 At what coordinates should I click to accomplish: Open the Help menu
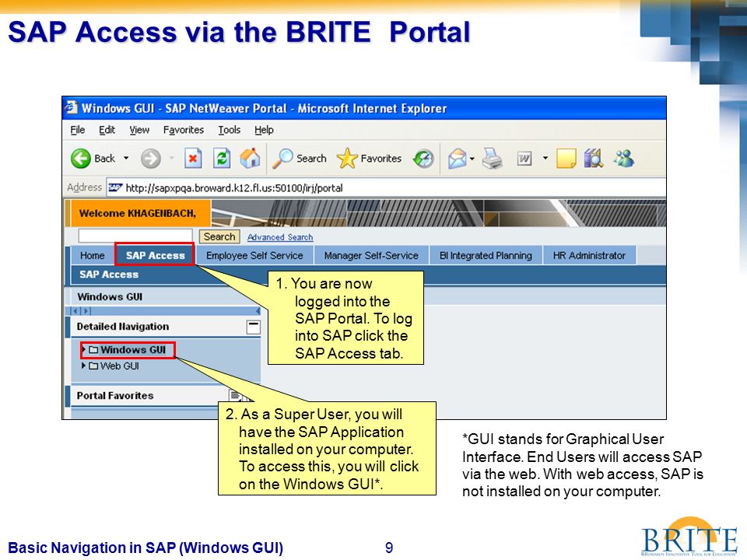point(264,130)
